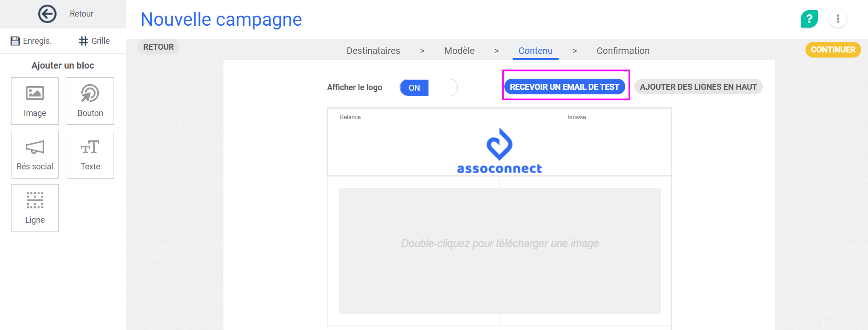
Task: Turn off the Afficher le logo switch
Action: [428, 87]
